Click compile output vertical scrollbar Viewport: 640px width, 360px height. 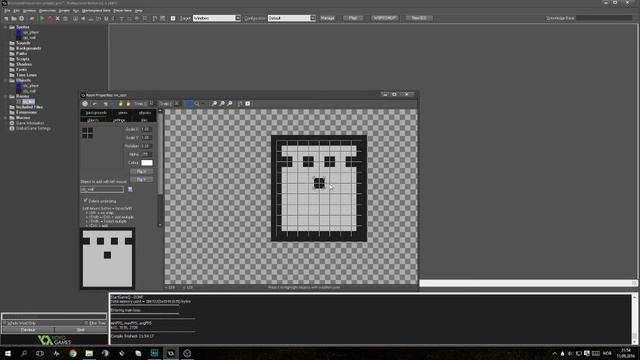coord(635,319)
